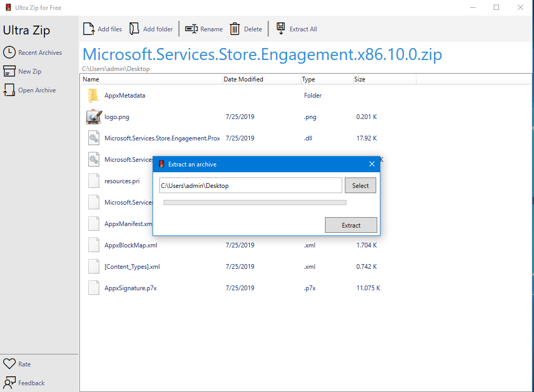
Task: Click the Add folder icon
Action: click(134, 29)
